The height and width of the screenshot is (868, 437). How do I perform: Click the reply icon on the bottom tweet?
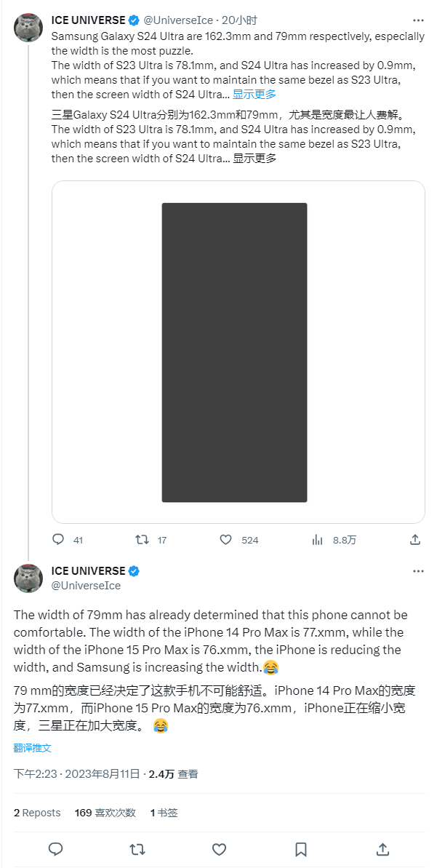tap(56, 849)
